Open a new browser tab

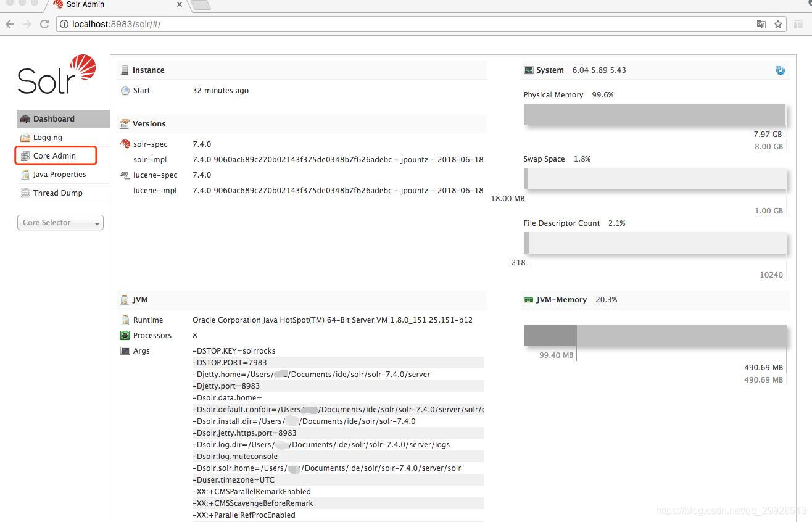(x=201, y=5)
